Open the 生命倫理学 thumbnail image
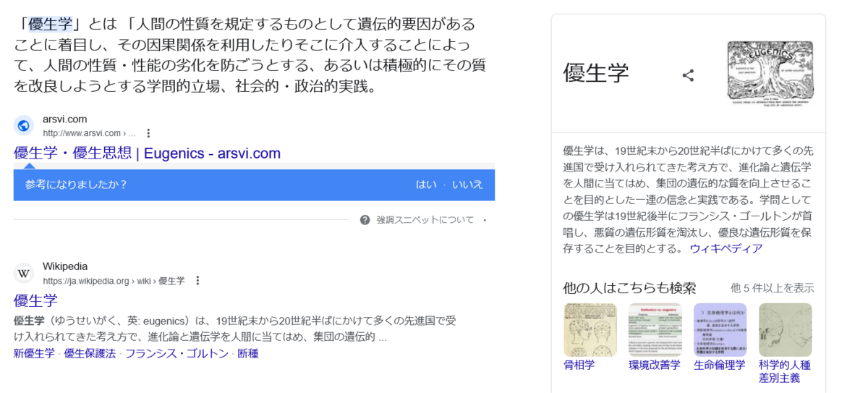 pyautogui.click(x=720, y=330)
